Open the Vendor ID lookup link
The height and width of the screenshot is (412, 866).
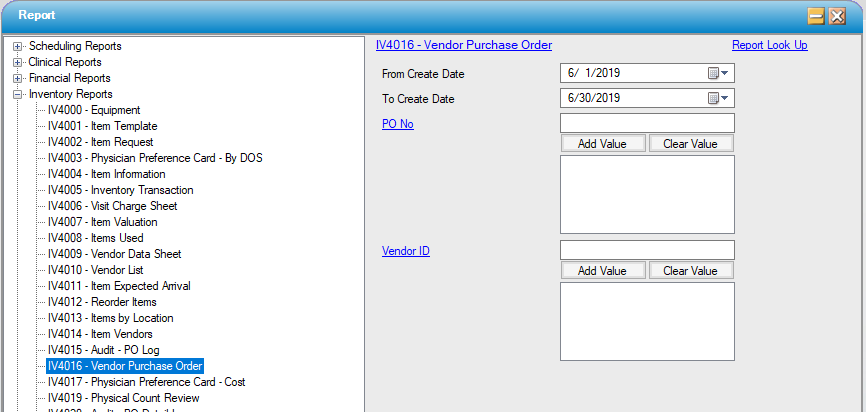(x=405, y=251)
